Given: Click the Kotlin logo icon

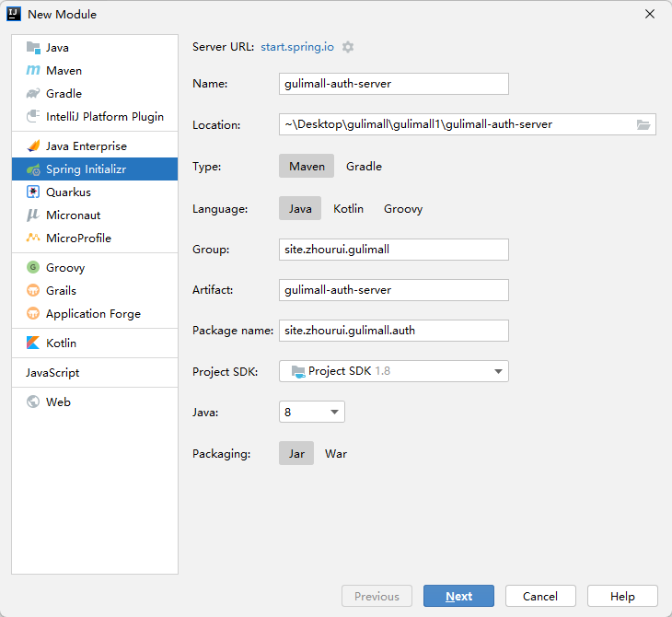Looking at the screenshot, I should [33, 343].
